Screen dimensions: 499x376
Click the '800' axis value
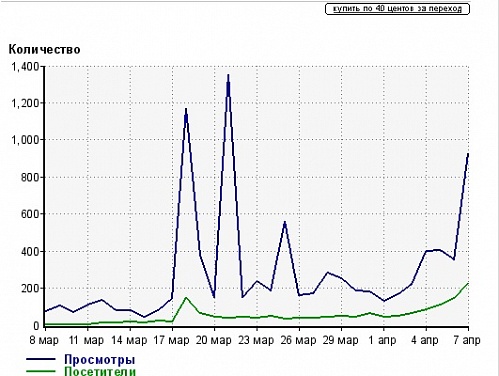[x=30, y=177]
